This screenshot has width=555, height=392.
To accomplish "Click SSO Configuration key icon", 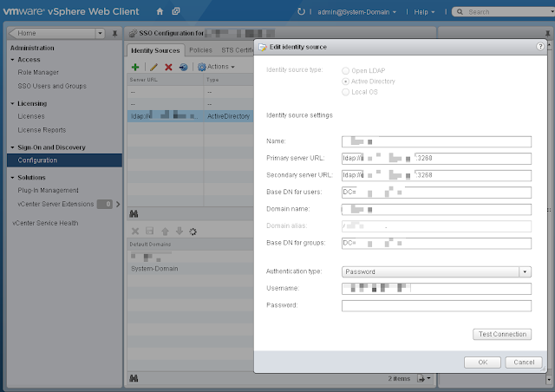I will point(133,33).
